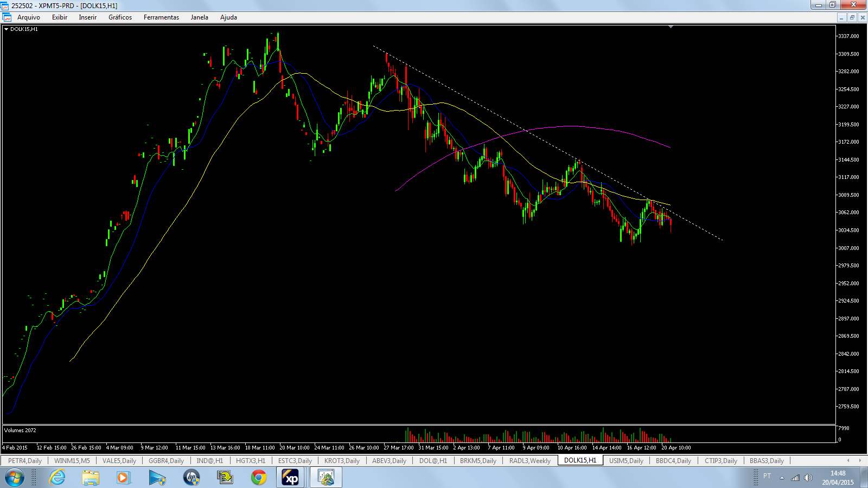Open Windows Media Player from taskbar
The width and height of the screenshot is (868, 488).
pos(124,478)
